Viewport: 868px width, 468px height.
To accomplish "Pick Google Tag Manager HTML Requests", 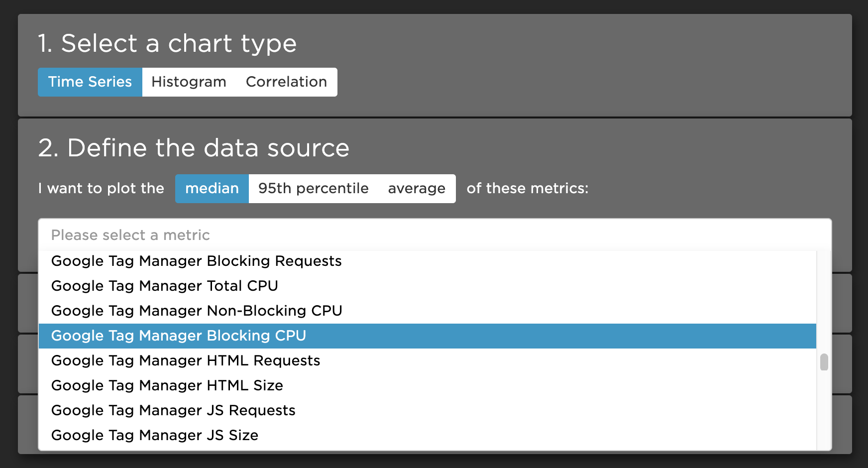I will (186, 361).
